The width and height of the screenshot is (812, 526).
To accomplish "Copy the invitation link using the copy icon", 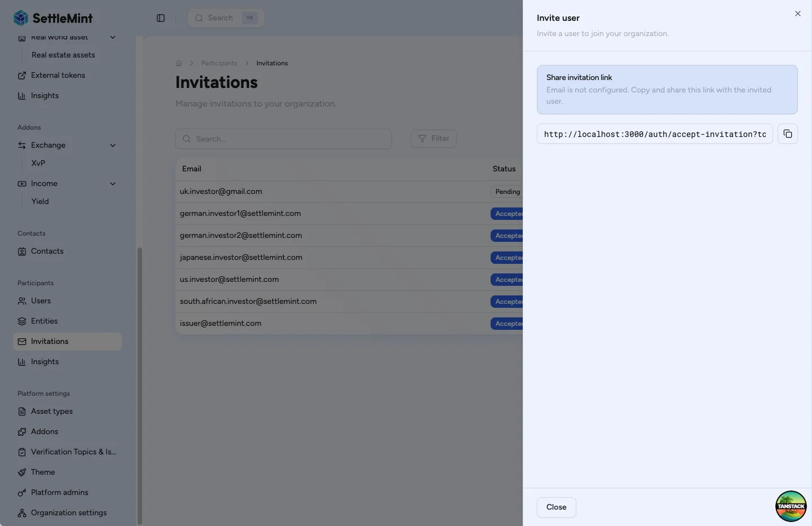I will click(x=788, y=134).
